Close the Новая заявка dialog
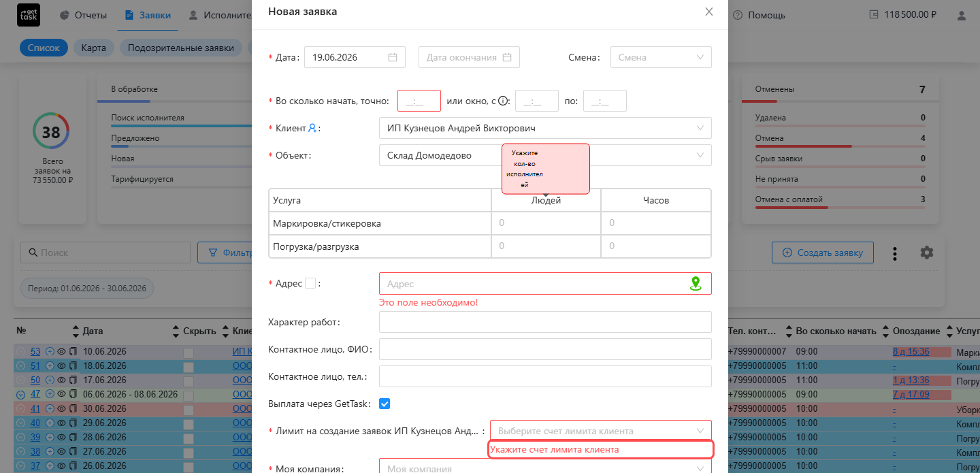The width and height of the screenshot is (980, 473). (x=709, y=12)
